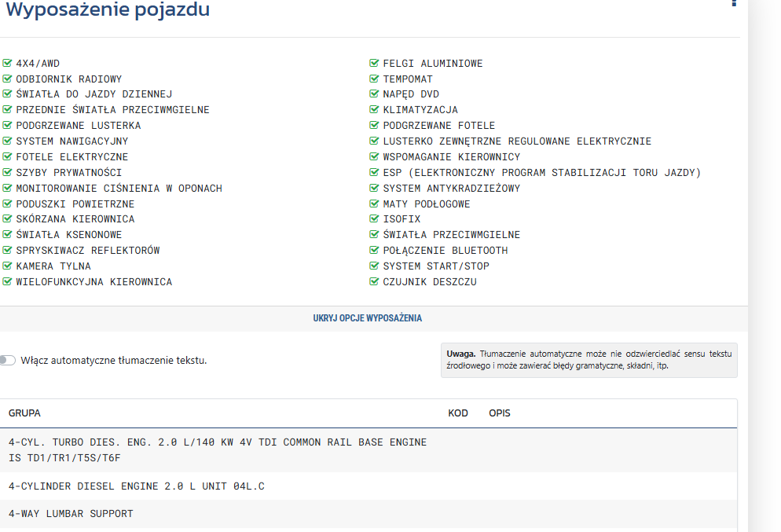Viewport: 781px width, 532px height.
Task: Click the KOD column header
Action: (458, 413)
